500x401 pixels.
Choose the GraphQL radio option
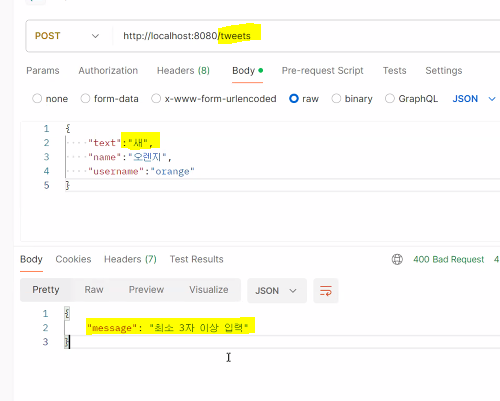coord(390,99)
